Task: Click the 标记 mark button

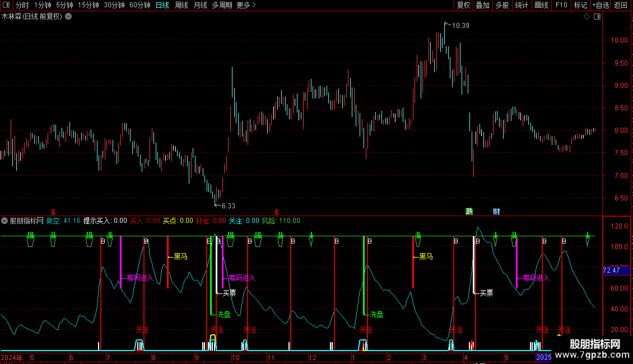Action: pyautogui.click(x=580, y=5)
